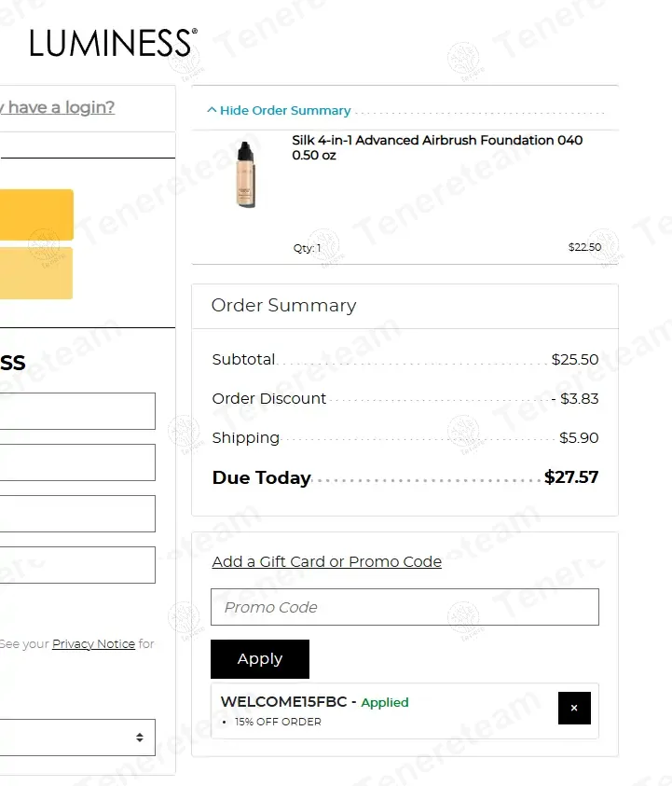Open the Privacy Notice link
The height and width of the screenshot is (786, 672).
pyautogui.click(x=93, y=644)
